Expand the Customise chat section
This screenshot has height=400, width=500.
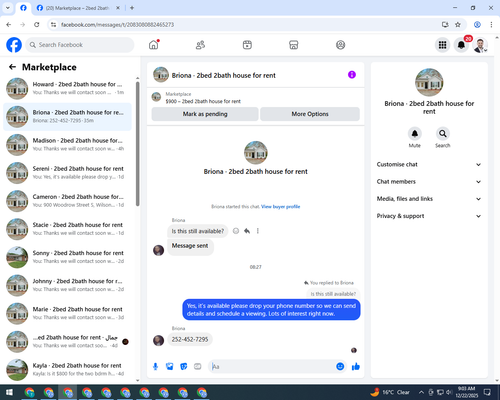pyautogui.click(x=429, y=164)
